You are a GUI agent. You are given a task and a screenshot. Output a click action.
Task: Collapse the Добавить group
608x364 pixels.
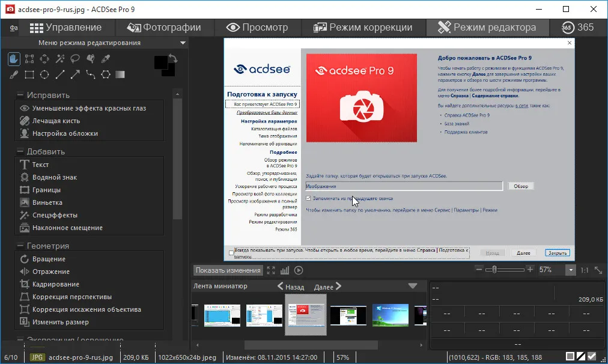(20, 151)
